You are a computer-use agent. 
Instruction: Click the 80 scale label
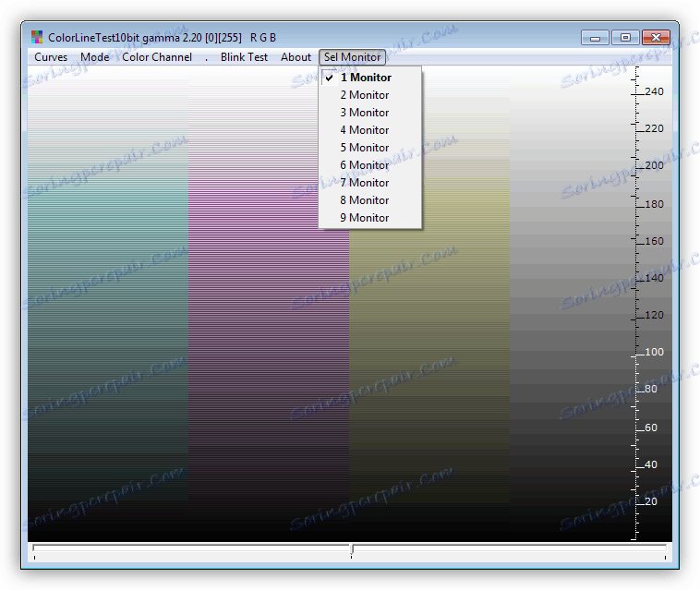[x=651, y=389]
